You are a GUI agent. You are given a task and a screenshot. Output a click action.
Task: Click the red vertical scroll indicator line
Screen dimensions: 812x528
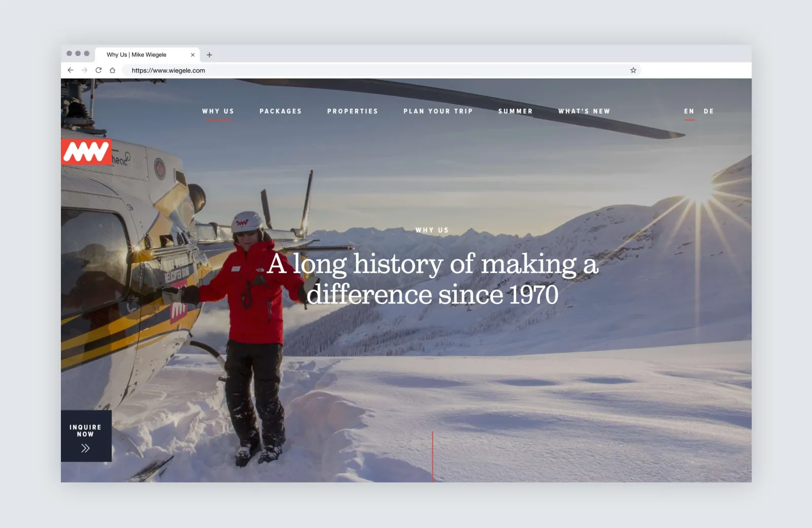click(x=432, y=456)
